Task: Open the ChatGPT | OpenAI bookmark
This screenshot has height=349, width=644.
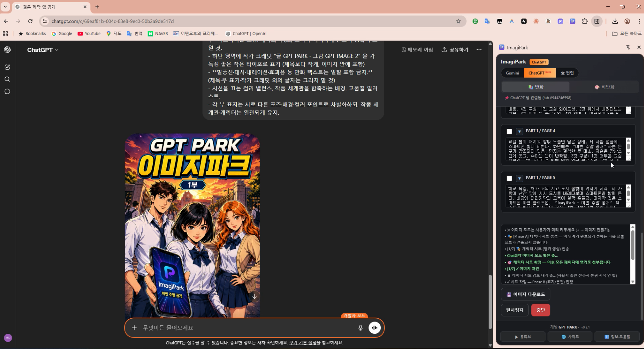Action: (246, 34)
